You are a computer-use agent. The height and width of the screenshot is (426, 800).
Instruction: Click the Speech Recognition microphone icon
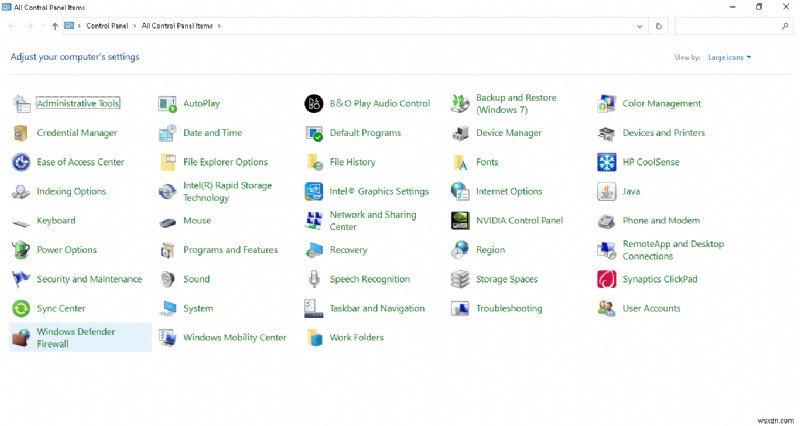tap(314, 280)
